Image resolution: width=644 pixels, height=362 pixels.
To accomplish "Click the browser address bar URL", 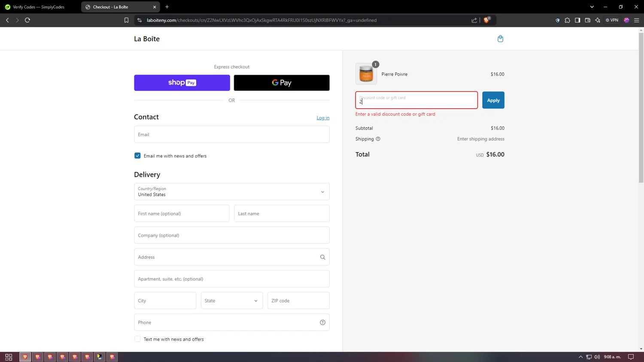I will [x=262, y=20].
